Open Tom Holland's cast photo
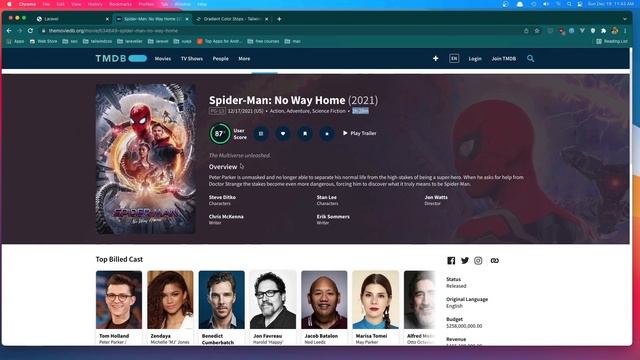 [x=119, y=300]
